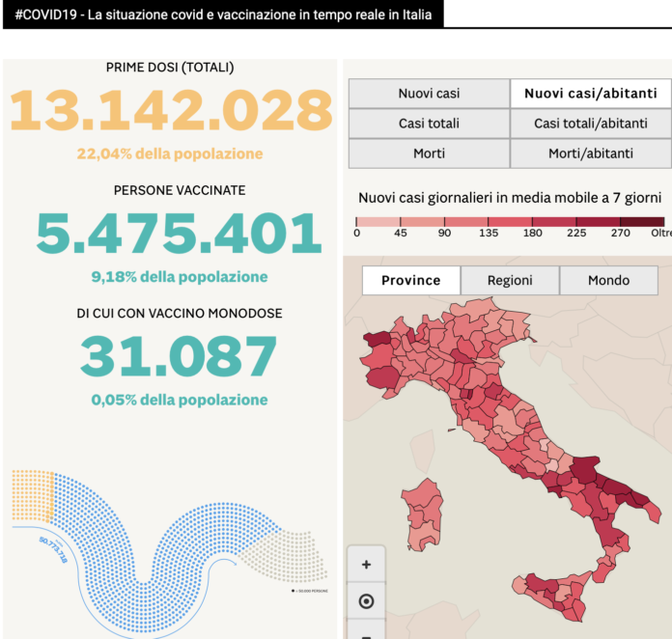Viewport: 672px width, 639px height.
Task: Click the 31.087 monodose vaccine figure
Action: coord(179,357)
